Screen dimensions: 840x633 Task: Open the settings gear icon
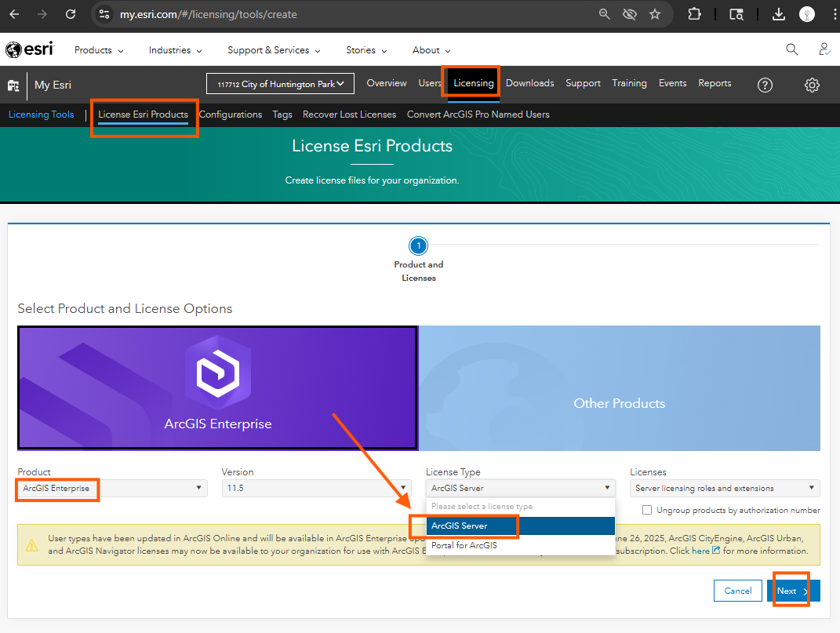click(812, 85)
